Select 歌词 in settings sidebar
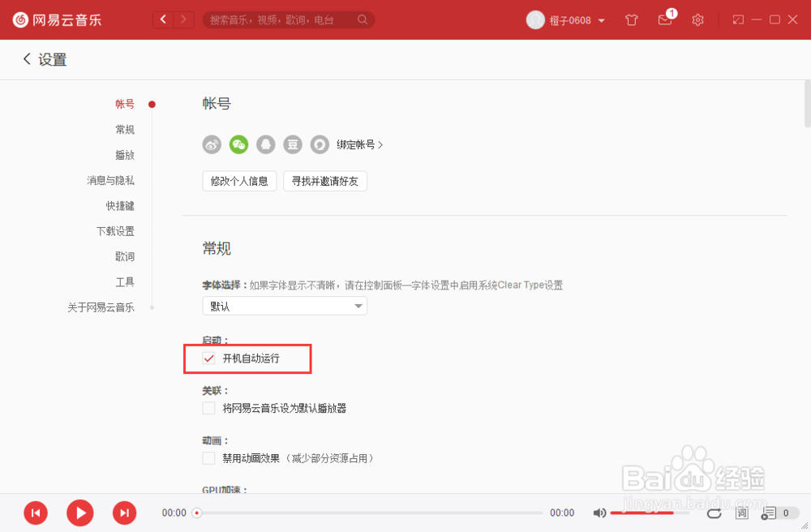The image size is (811, 532). pos(125,256)
